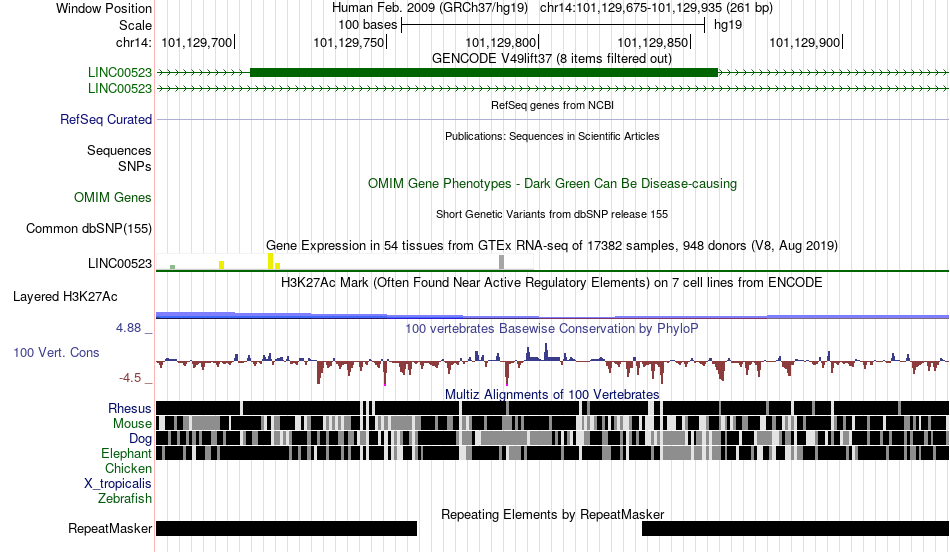Click the Chicken alignment row label
This screenshot has height=552, width=950.
[128, 468]
